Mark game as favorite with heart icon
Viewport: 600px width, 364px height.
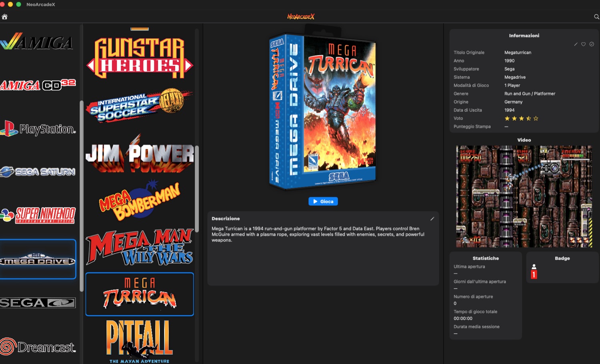pos(584,44)
